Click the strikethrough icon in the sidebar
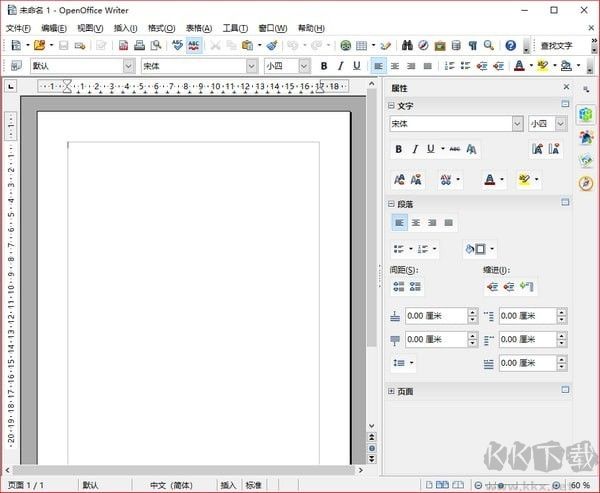The height and width of the screenshot is (493, 600). pos(455,149)
